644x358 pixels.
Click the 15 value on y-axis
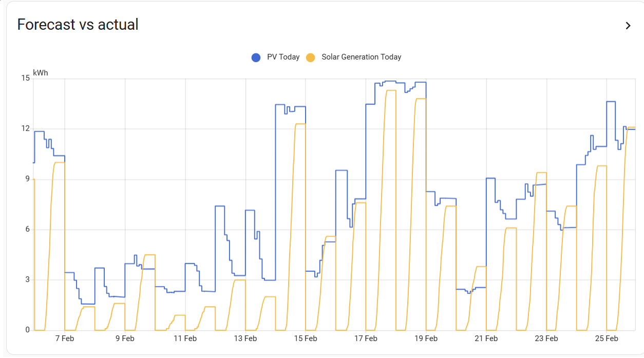click(x=25, y=78)
